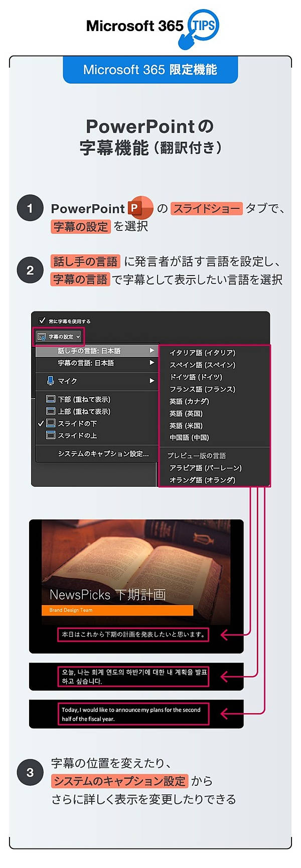Open システムのキャプション設定...

[x=103, y=454]
